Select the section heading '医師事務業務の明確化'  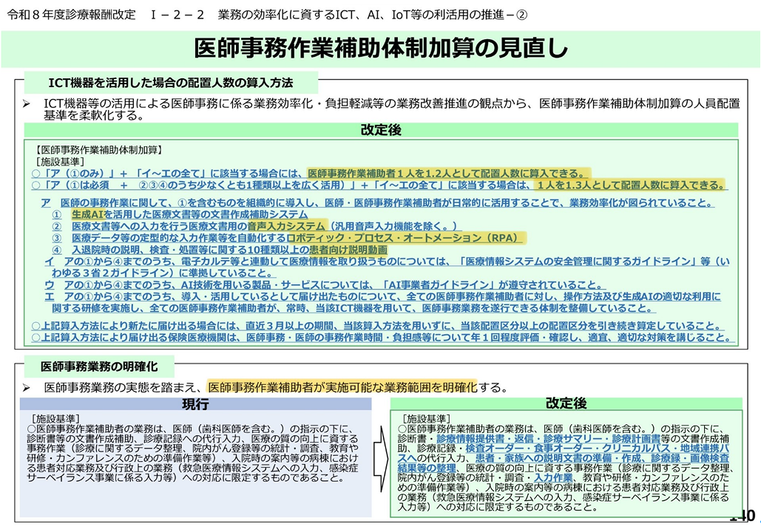click(99, 367)
